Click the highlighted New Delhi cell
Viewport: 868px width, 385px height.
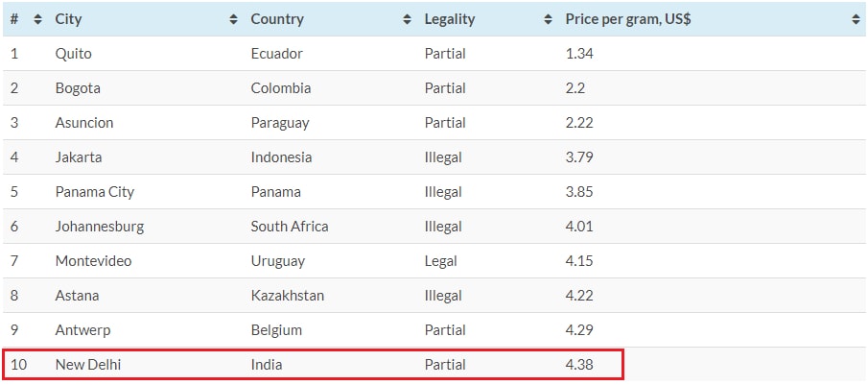(x=88, y=365)
